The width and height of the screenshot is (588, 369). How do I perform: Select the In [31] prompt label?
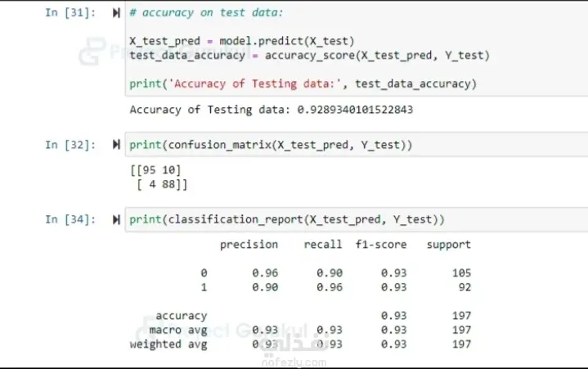(x=70, y=13)
